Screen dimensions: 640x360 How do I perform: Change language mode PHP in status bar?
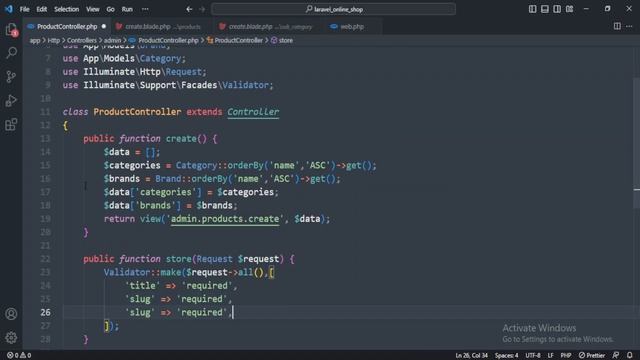pyautogui.click(x=566, y=356)
